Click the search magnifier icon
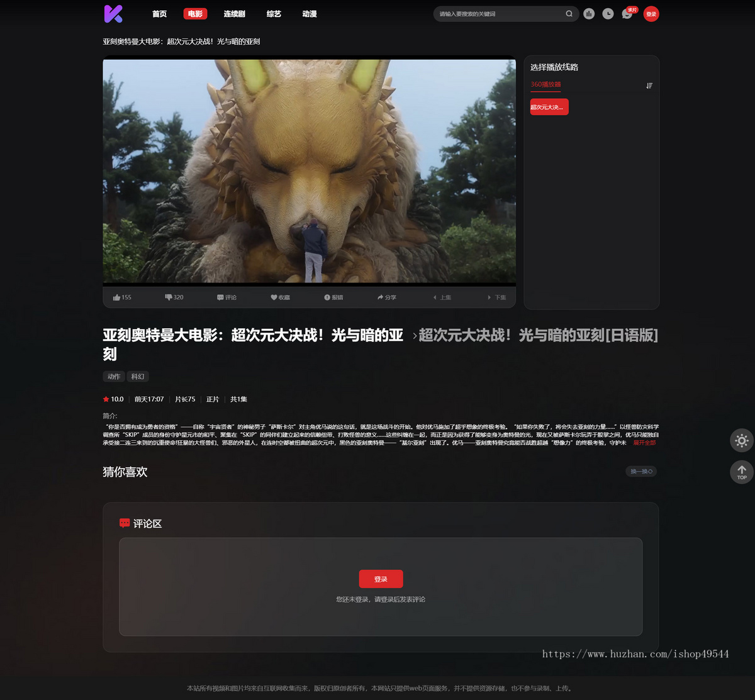Image resolution: width=755 pixels, height=700 pixels. coord(569,14)
